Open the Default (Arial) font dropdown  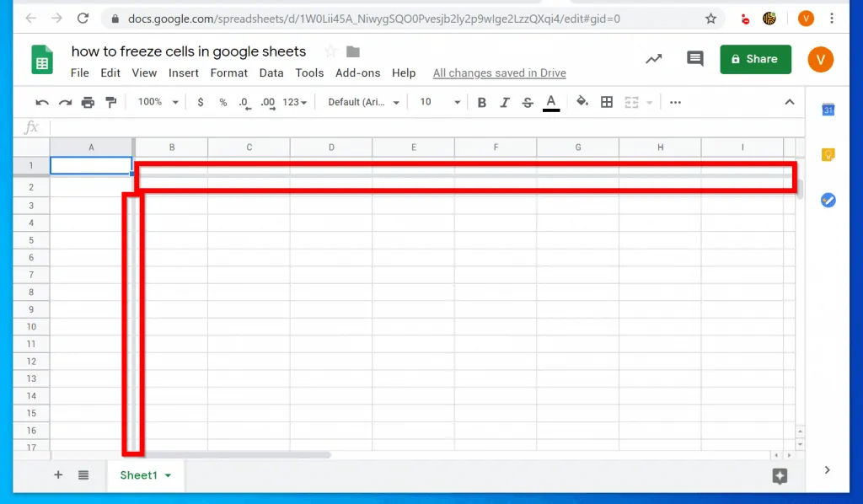coord(364,102)
